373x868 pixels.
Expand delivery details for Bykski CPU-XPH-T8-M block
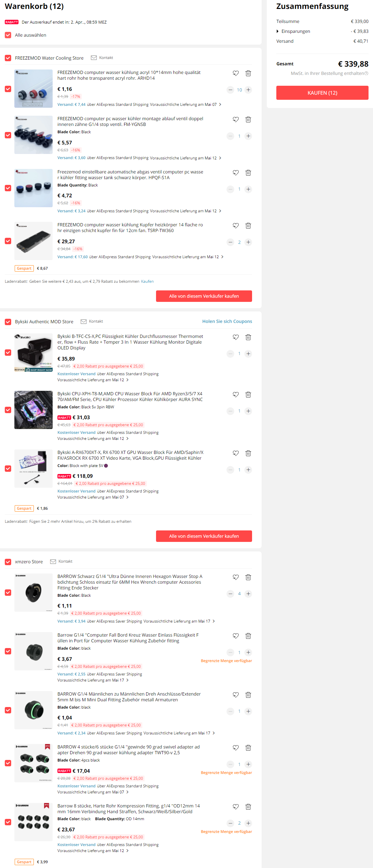[x=128, y=439]
